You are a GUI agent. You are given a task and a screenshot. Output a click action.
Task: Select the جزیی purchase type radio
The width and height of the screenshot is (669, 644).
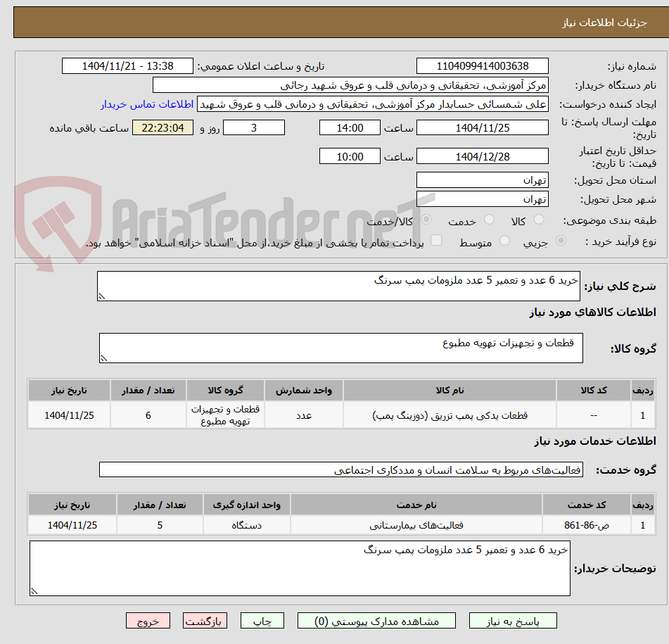point(561,241)
